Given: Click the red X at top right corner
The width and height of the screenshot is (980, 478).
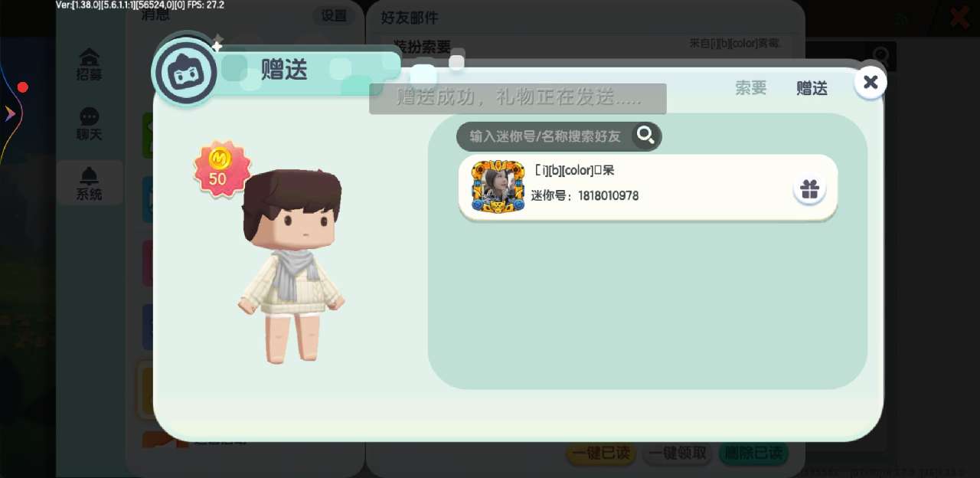Looking at the screenshot, I should click(x=960, y=17).
